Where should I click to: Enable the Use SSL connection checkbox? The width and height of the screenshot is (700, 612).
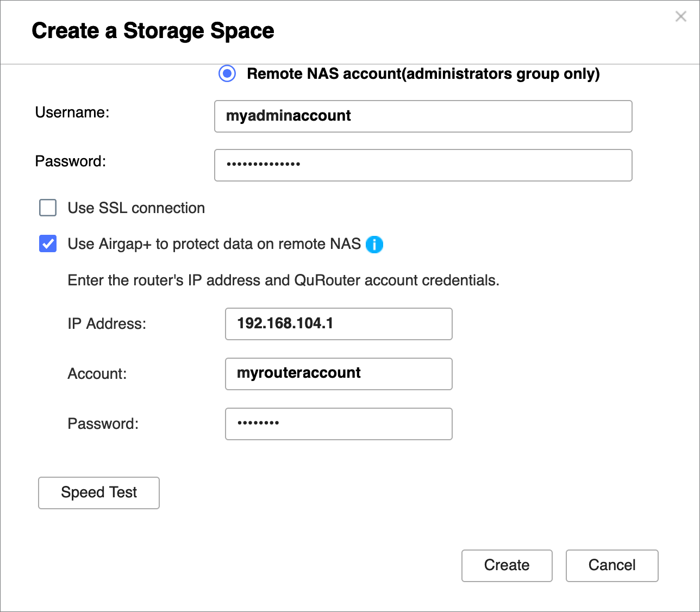[48, 208]
